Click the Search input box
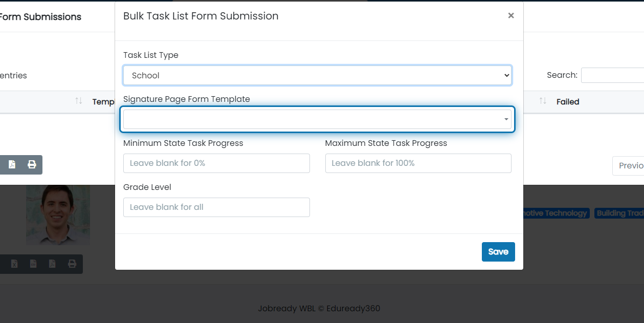 coord(612,75)
